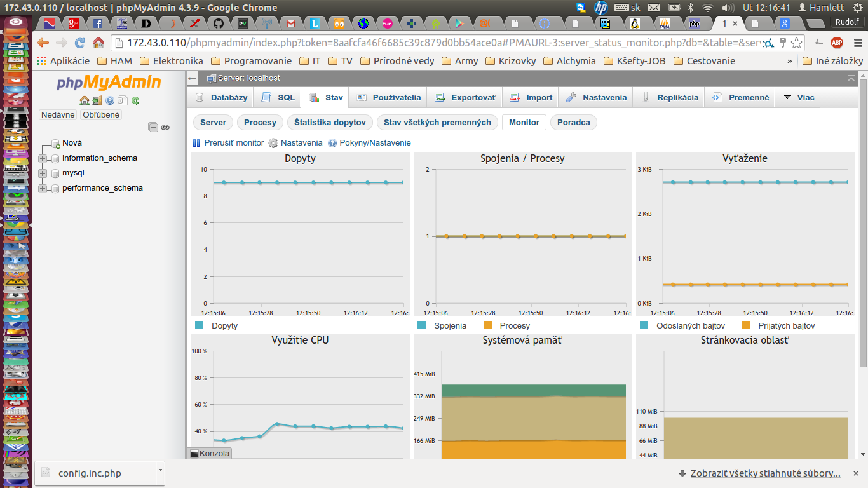This screenshot has height=488, width=868.
Task: Click the Prijatých bajtov orange legend swatch
Action: tap(746, 325)
